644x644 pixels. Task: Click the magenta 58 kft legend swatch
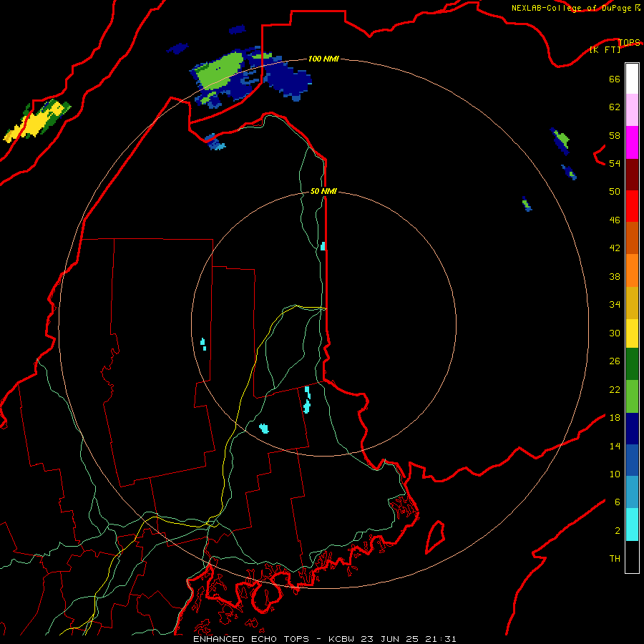[x=632, y=142]
